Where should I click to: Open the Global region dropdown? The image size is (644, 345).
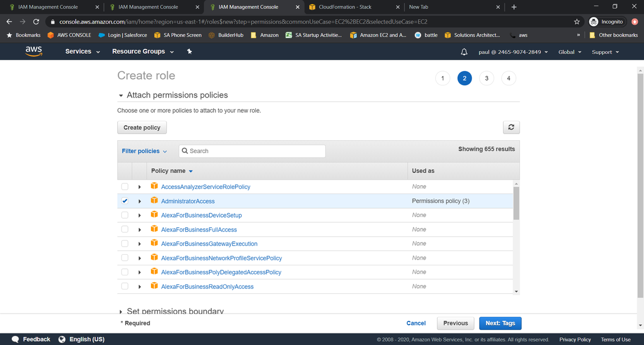coord(570,52)
